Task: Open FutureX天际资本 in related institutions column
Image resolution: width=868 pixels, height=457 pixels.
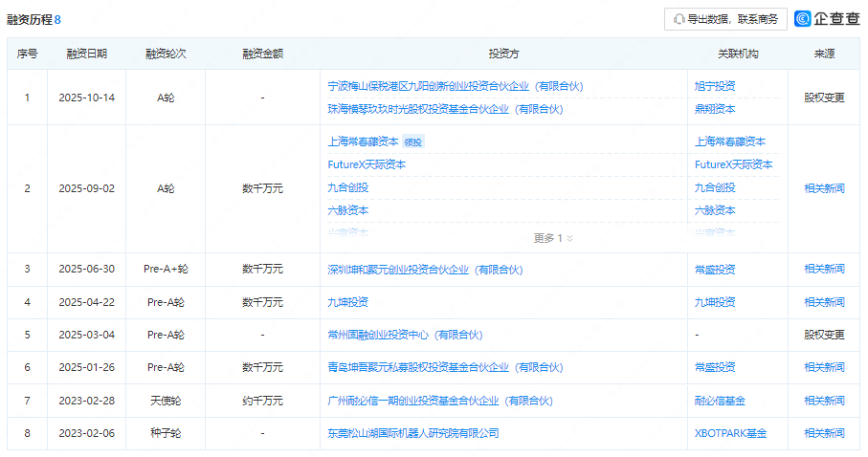Action: 733,164
